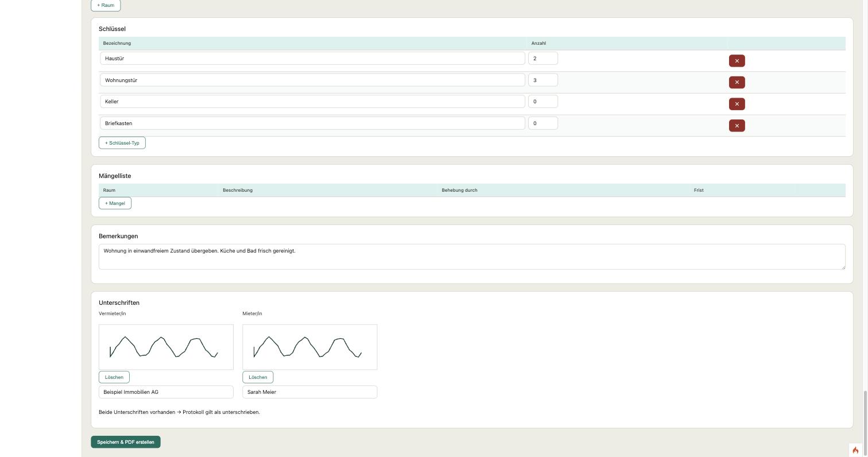
Task: Focus the Bemerkungen text area
Action: [x=472, y=257]
